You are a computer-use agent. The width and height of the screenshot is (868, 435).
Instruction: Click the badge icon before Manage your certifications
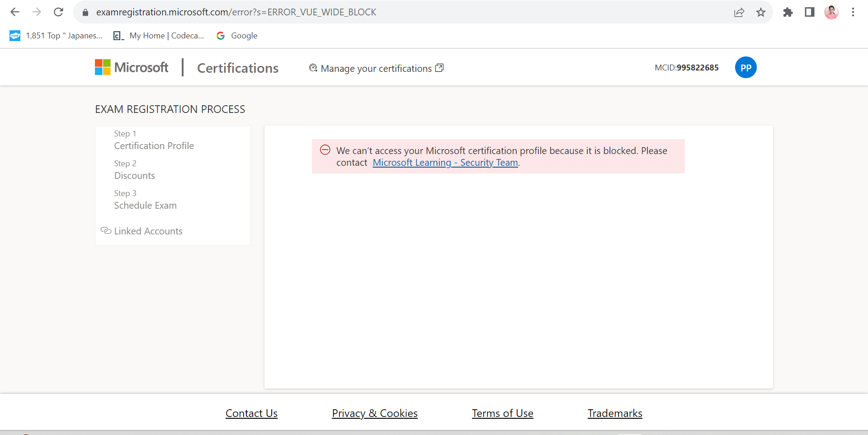[313, 68]
